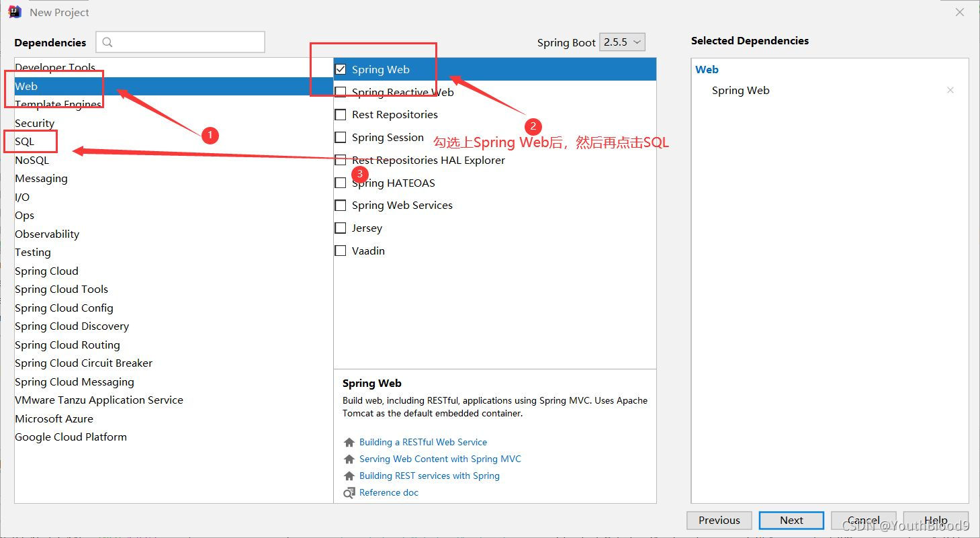Click into the Dependencies search field
Viewport: 980px width, 538px height.
[x=180, y=42]
